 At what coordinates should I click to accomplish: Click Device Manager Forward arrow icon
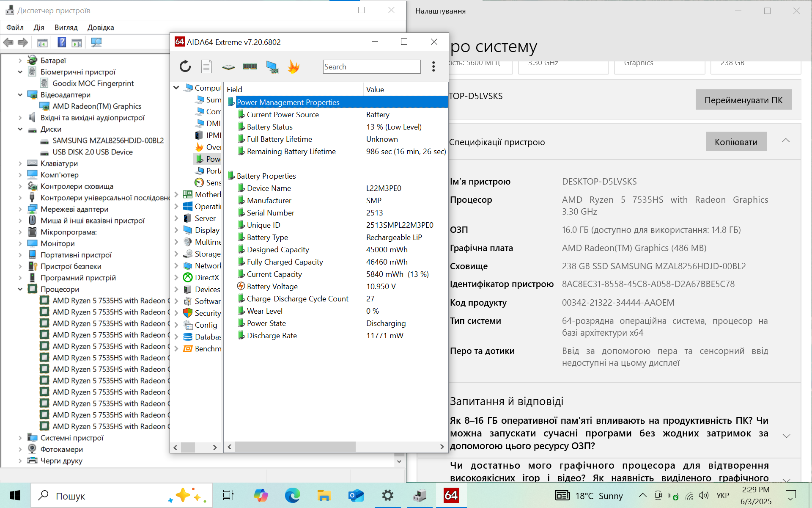click(23, 42)
